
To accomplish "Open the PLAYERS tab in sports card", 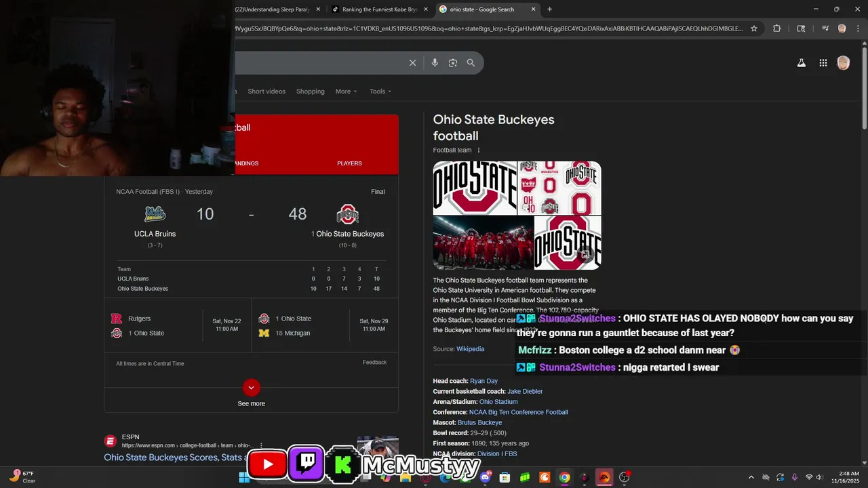I will tap(349, 163).
